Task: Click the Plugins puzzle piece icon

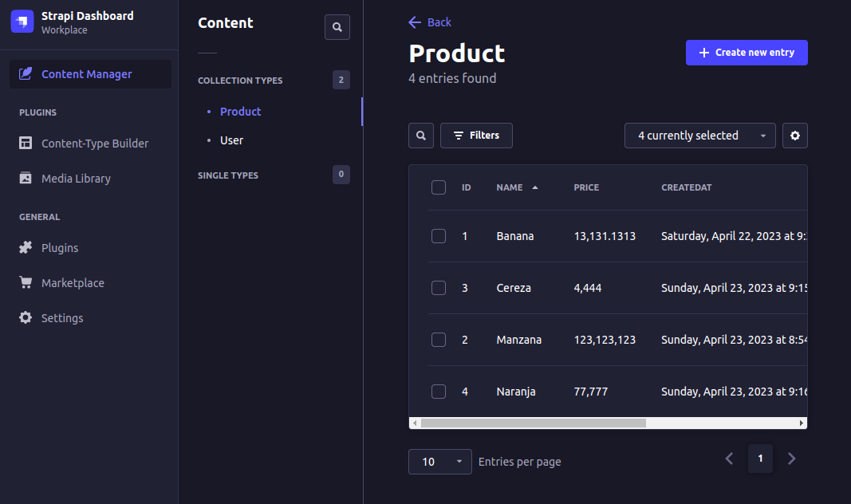Action: (26, 247)
